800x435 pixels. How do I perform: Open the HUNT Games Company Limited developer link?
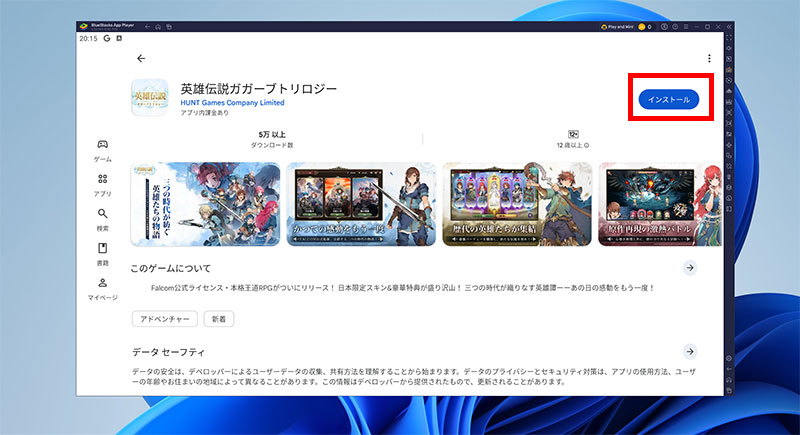232,103
